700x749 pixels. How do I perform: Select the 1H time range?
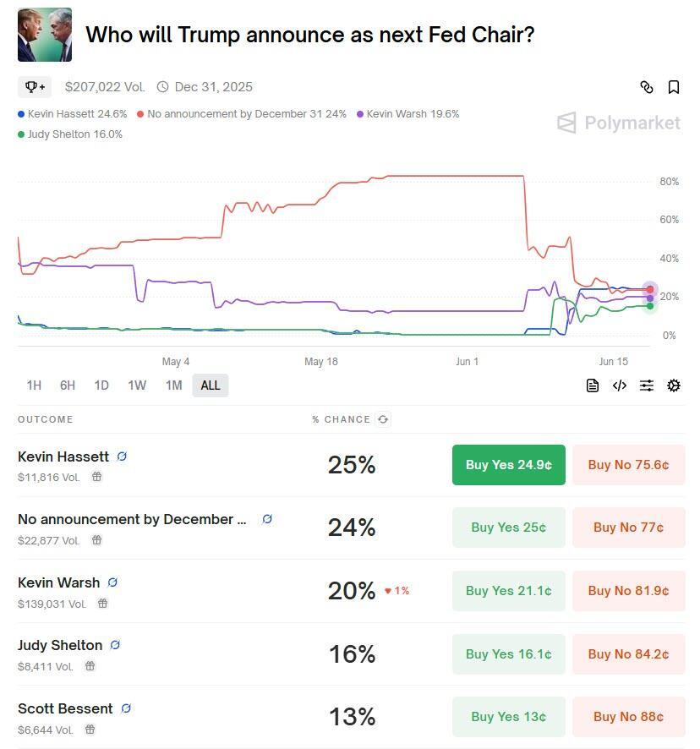tap(34, 385)
